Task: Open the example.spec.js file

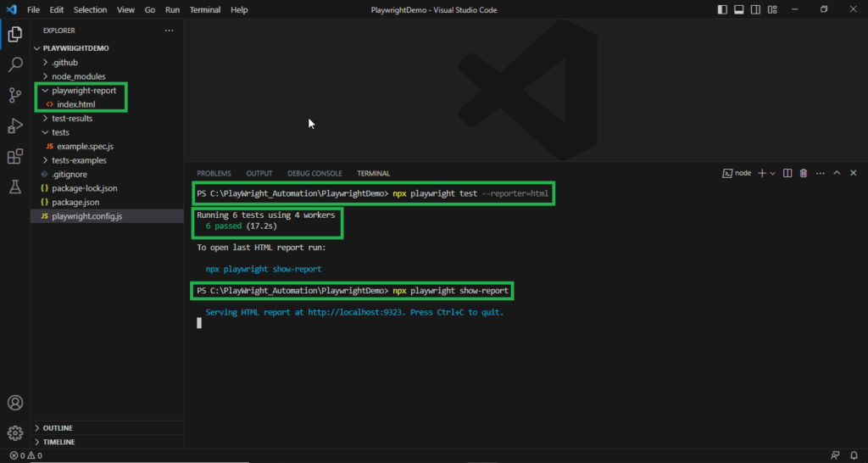Action: click(x=85, y=147)
